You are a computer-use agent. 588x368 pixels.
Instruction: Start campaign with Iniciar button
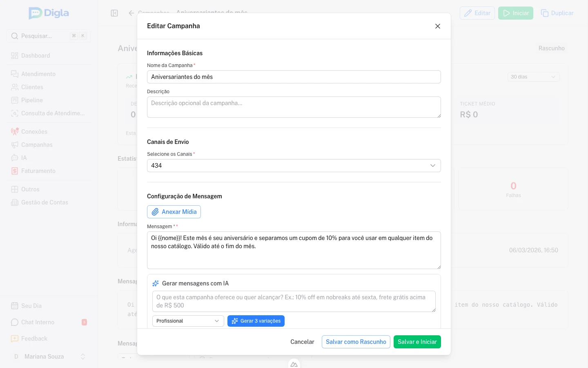[516, 13]
